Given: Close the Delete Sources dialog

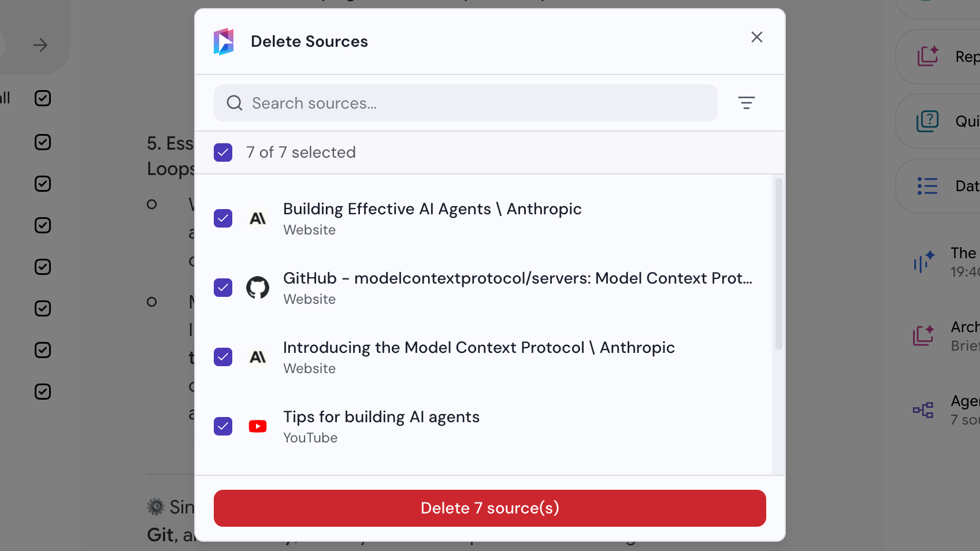Looking at the screenshot, I should [x=757, y=37].
